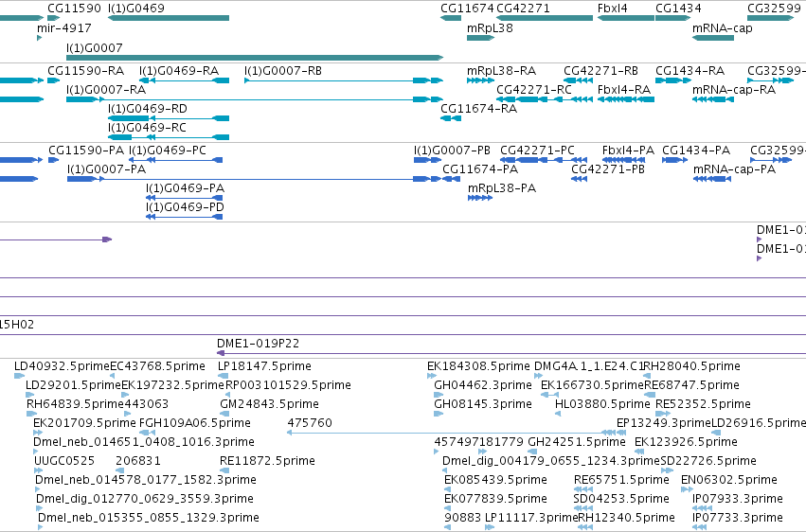Image resolution: width=806 pixels, height=532 pixels.
Task: Click the CG11590-RA transcript label
Action: coord(86,70)
